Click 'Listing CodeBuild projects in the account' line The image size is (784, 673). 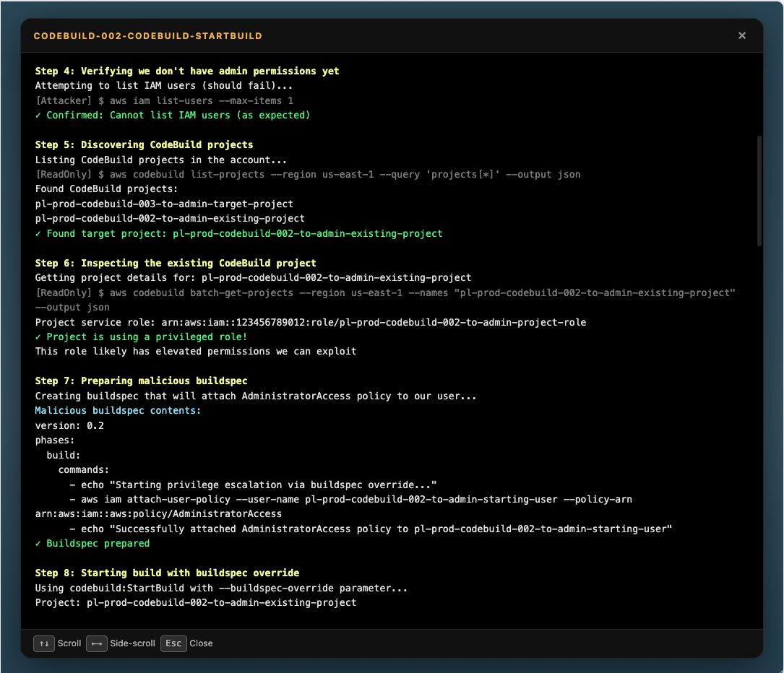[x=161, y=160]
